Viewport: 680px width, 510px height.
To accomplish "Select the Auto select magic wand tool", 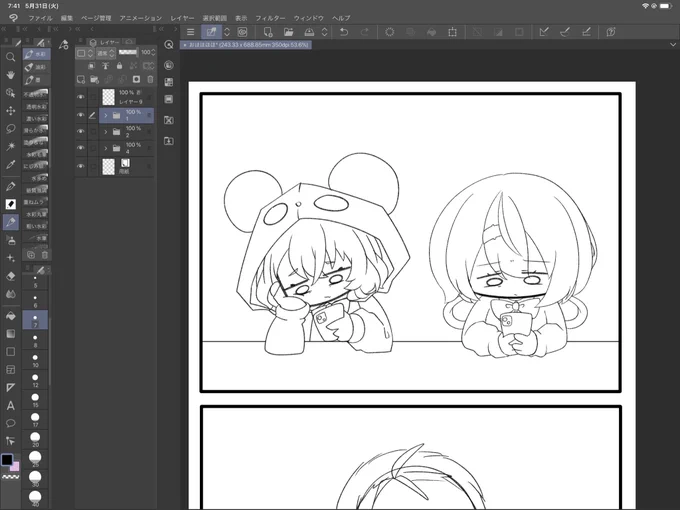I will (10, 147).
